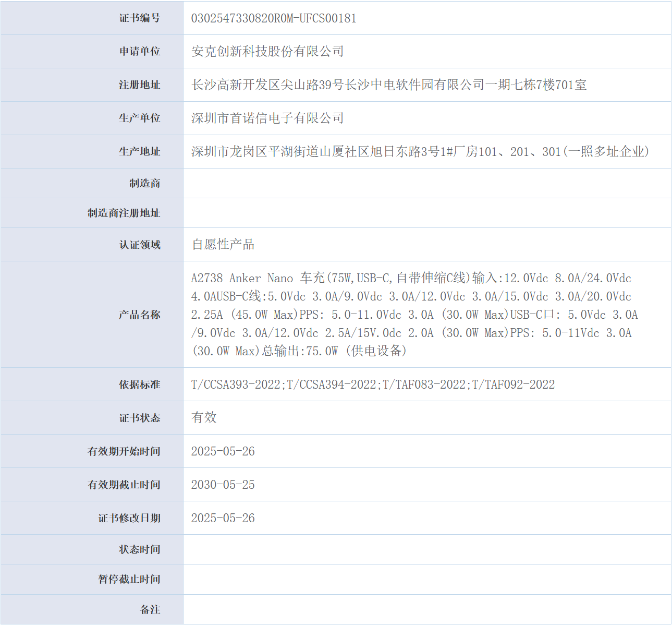Click the 申请单位 label
Screen dimensions: 672x625
point(140,52)
